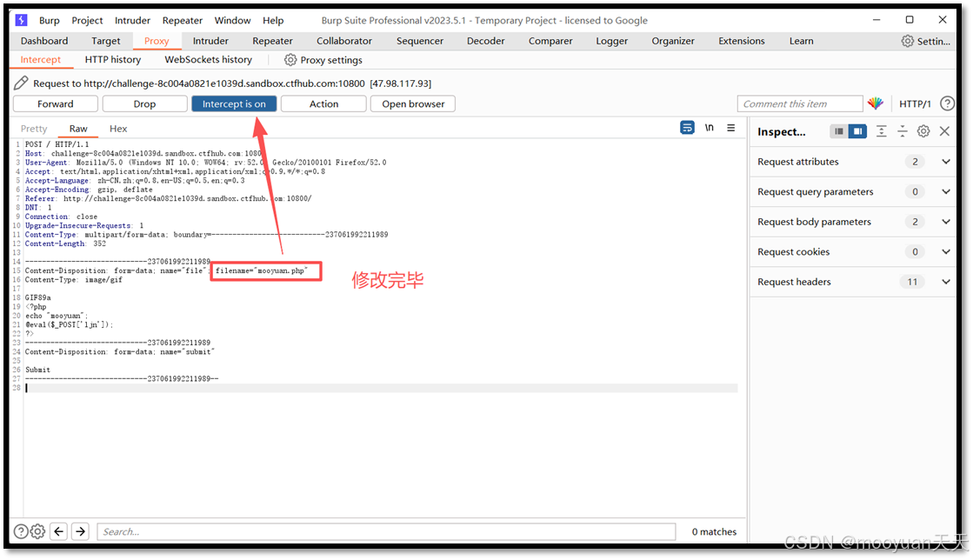This screenshot has width=973, height=560.
Task: Expand the Request body parameters section
Action: [946, 222]
